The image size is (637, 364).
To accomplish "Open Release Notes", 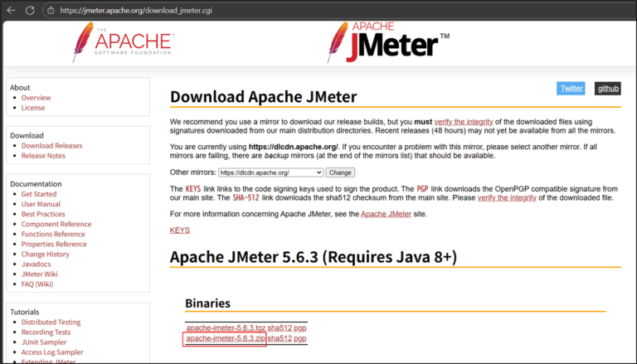I will pyautogui.click(x=43, y=156).
